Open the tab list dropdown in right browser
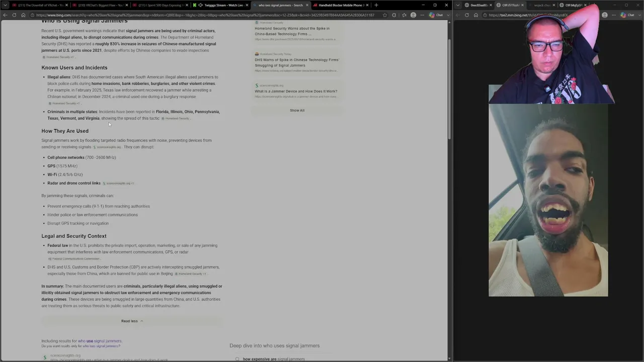644x362 pixels. 458,5
